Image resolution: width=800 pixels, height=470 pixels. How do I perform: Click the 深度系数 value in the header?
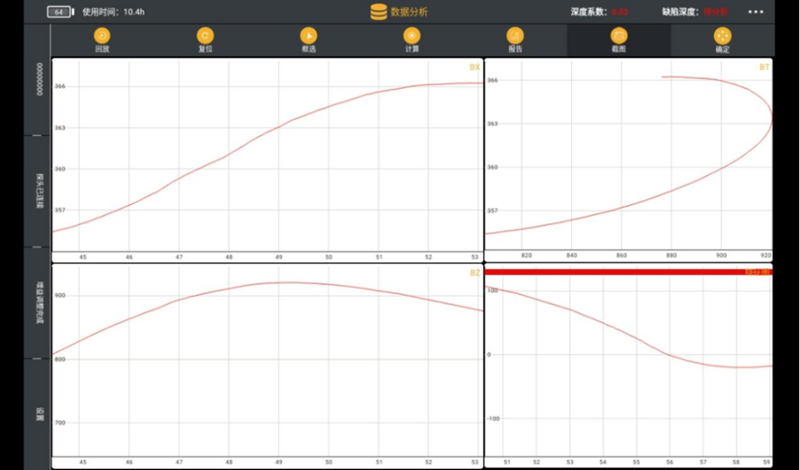click(x=619, y=12)
